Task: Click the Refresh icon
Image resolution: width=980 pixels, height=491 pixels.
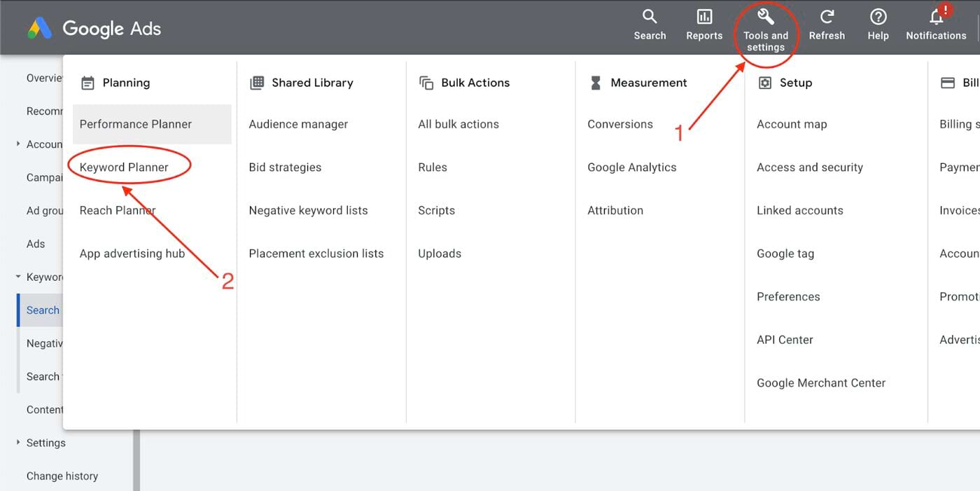Action: pyautogui.click(x=827, y=17)
